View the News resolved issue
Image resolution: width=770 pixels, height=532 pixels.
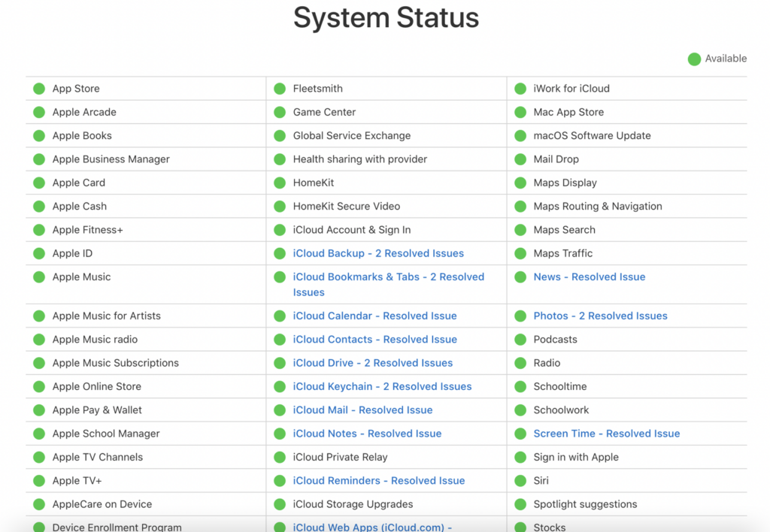point(590,277)
